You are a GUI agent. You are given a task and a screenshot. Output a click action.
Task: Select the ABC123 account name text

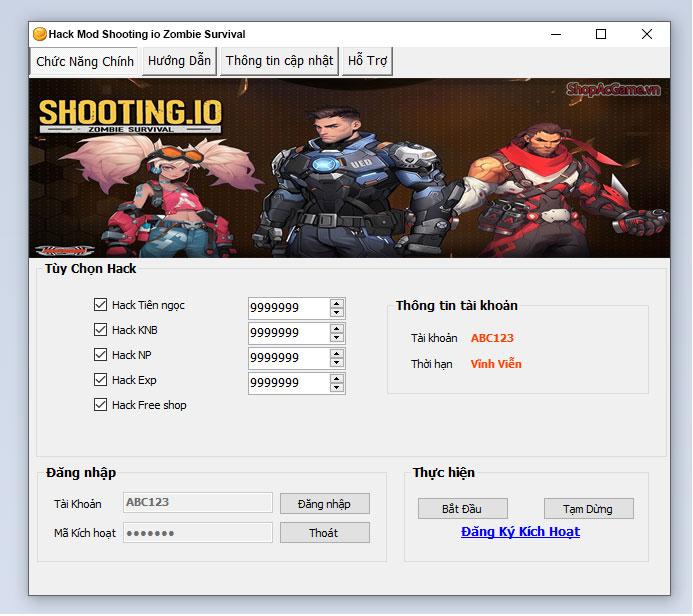coord(492,338)
